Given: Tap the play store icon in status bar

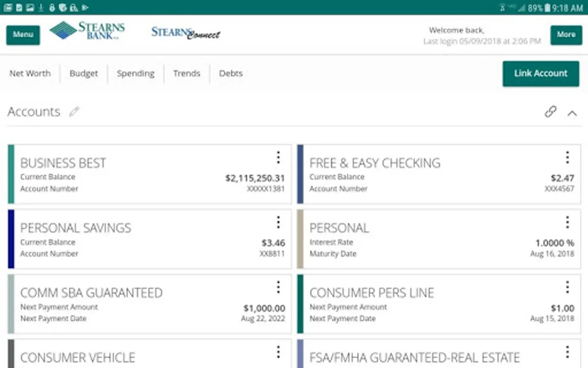Looking at the screenshot, I should (x=85, y=7).
